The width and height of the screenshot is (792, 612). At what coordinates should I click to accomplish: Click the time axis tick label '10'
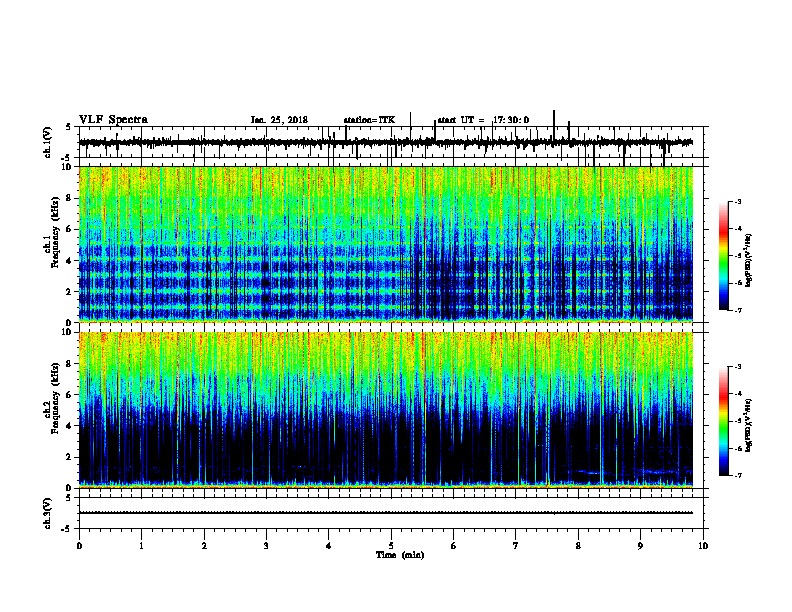[x=703, y=546]
